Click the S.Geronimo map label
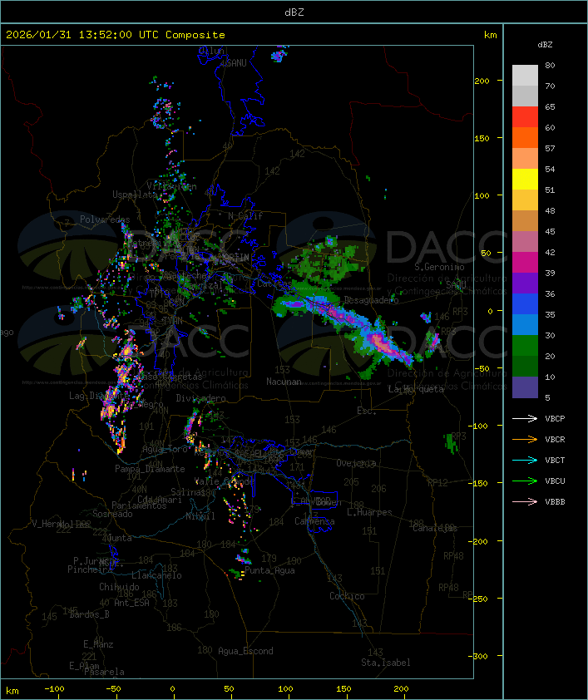The height and width of the screenshot is (700, 588). [437, 267]
